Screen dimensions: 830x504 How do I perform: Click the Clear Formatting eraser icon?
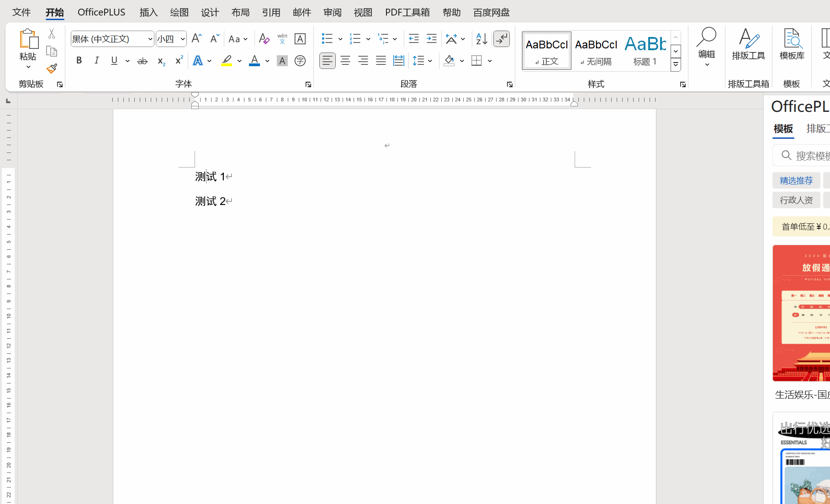pos(264,39)
